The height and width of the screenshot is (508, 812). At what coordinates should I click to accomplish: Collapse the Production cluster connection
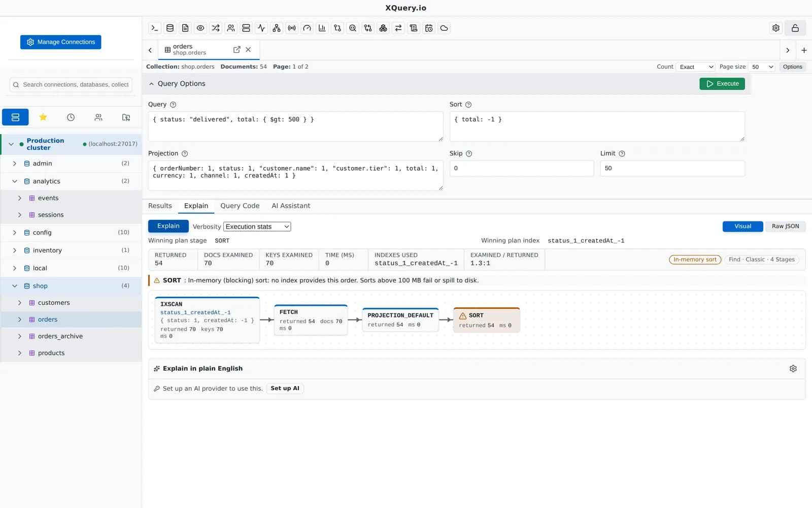[11, 144]
